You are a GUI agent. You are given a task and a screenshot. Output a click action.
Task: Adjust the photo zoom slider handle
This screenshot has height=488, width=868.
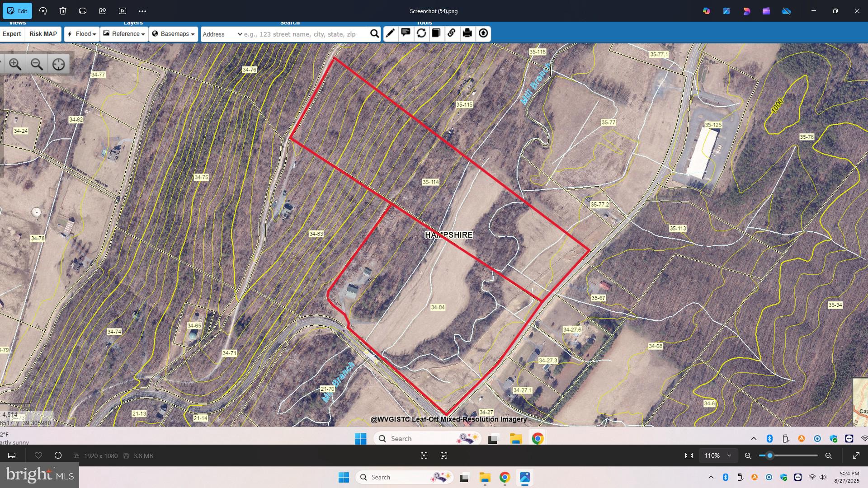click(769, 455)
